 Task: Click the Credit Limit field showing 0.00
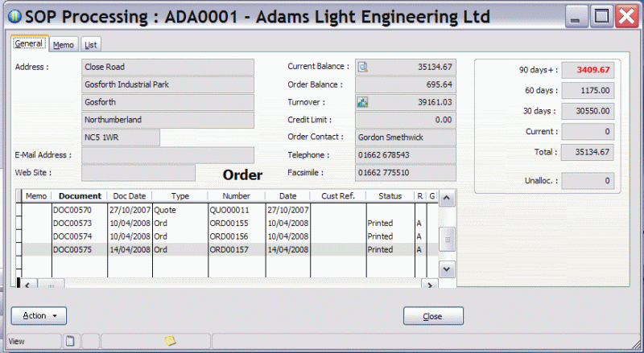coord(406,120)
